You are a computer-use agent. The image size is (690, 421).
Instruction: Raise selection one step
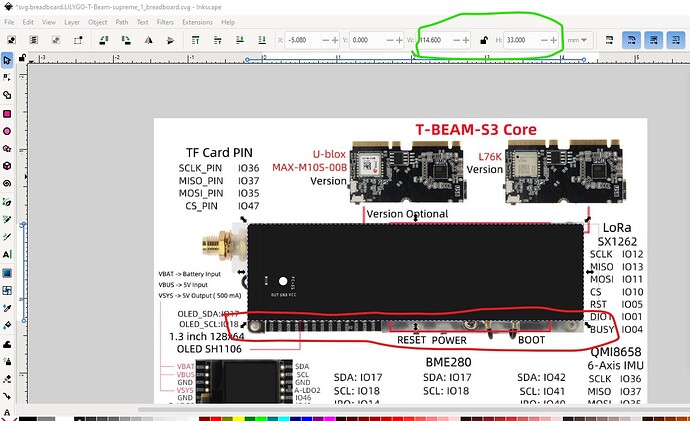click(218, 40)
